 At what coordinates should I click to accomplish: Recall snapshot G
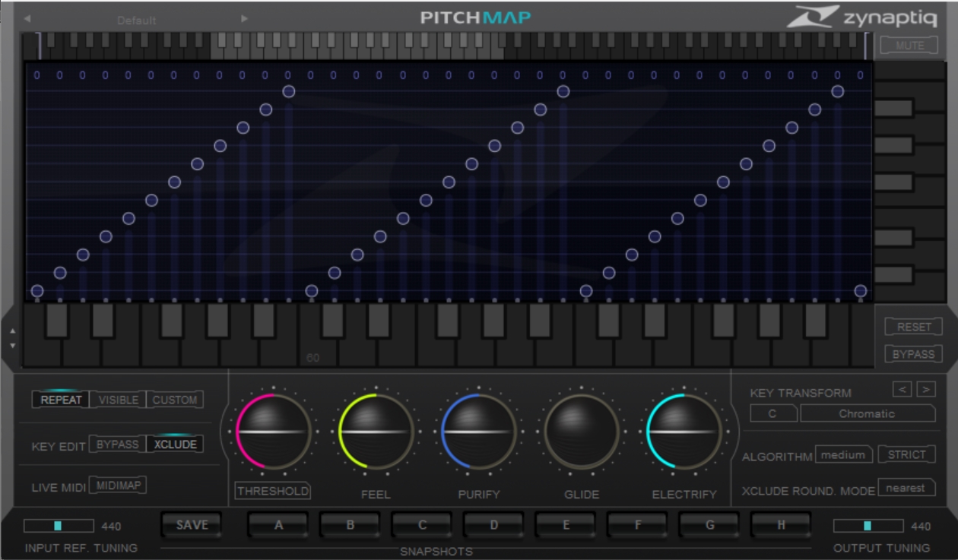pyautogui.click(x=709, y=525)
